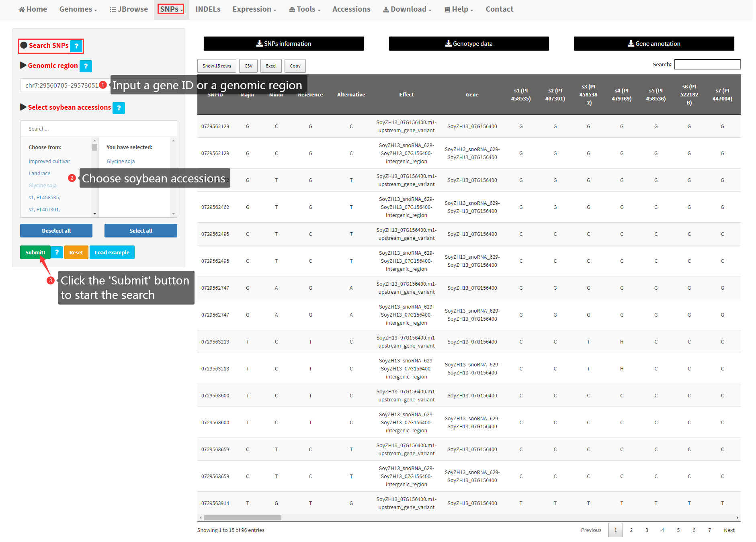This screenshot has width=756, height=542.
Task: Go to the Home page
Action: coord(33,9)
